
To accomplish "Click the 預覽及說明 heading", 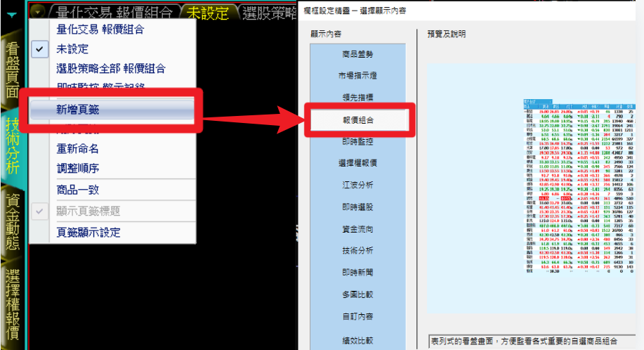I will pos(447,34).
